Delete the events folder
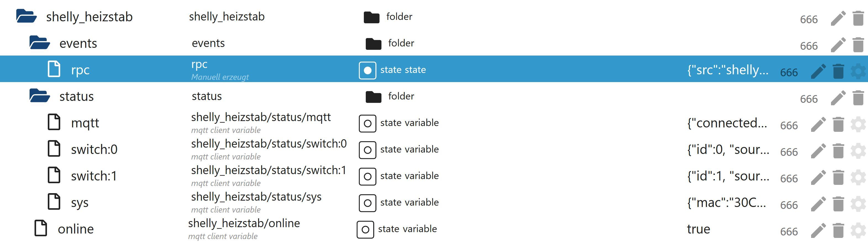 pyautogui.click(x=858, y=45)
